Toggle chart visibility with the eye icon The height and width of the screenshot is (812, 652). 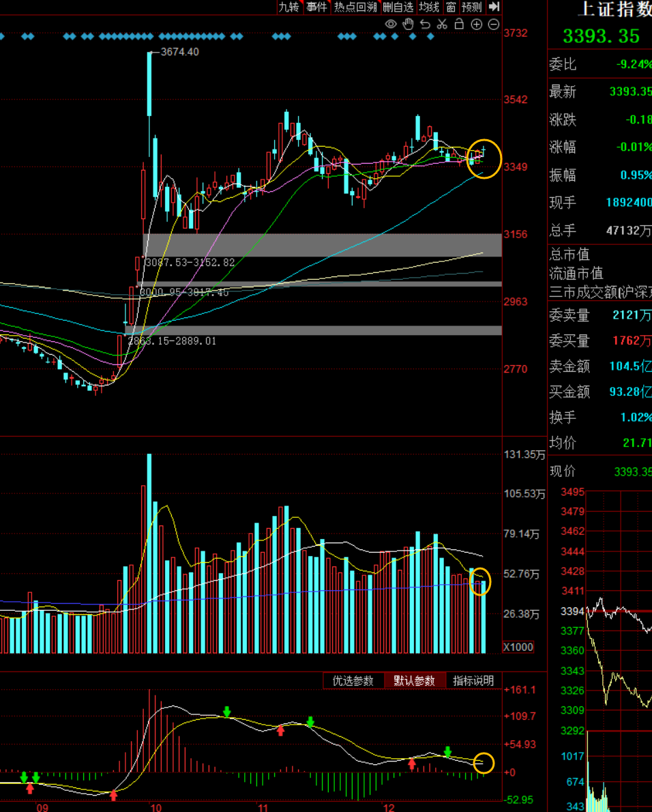click(x=391, y=25)
